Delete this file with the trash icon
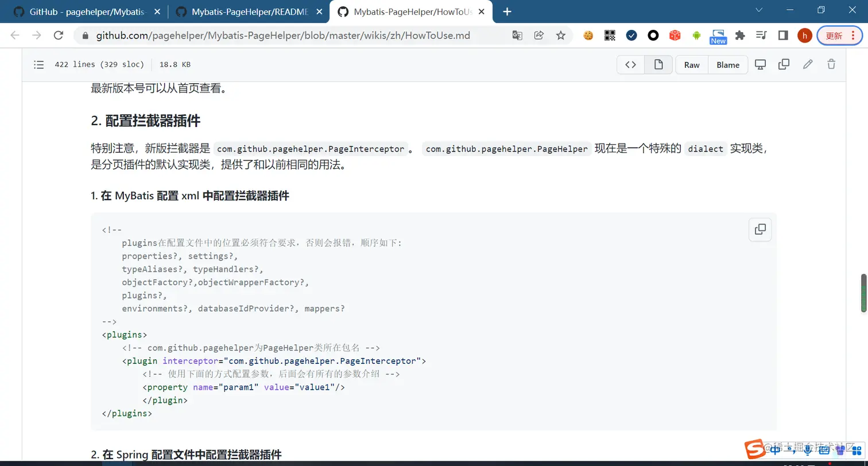Image resolution: width=868 pixels, height=466 pixels. pos(831,64)
